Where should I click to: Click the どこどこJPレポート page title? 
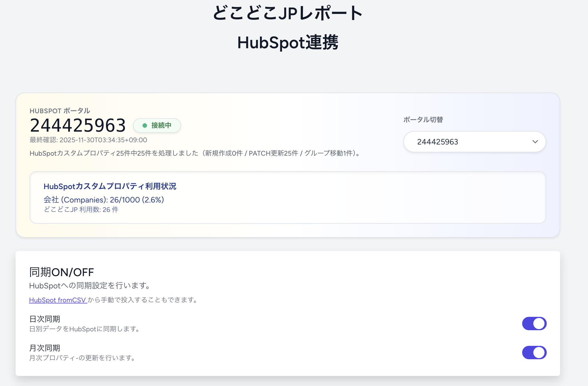(x=288, y=13)
